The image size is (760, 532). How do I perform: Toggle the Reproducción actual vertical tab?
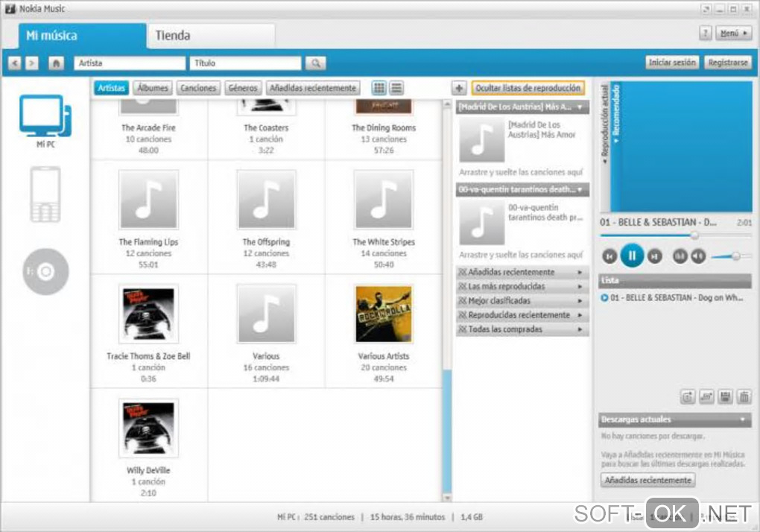pos(604,124)
